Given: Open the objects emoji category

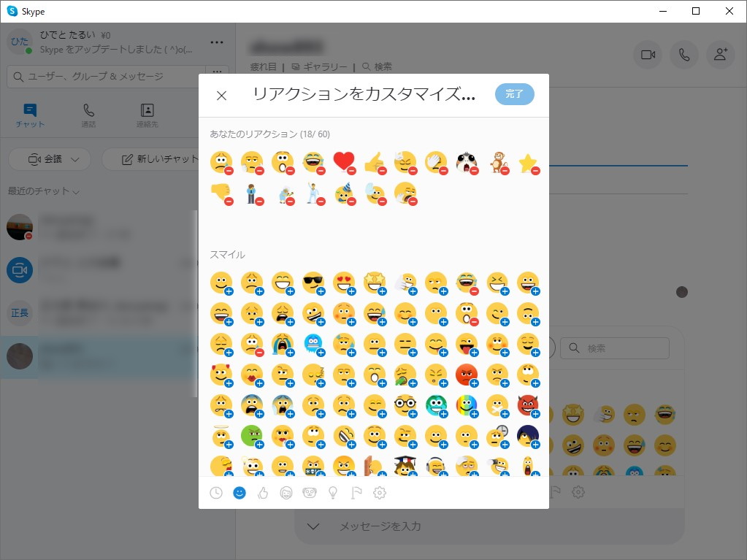Looking at the screenshot, I should (333, 493).
